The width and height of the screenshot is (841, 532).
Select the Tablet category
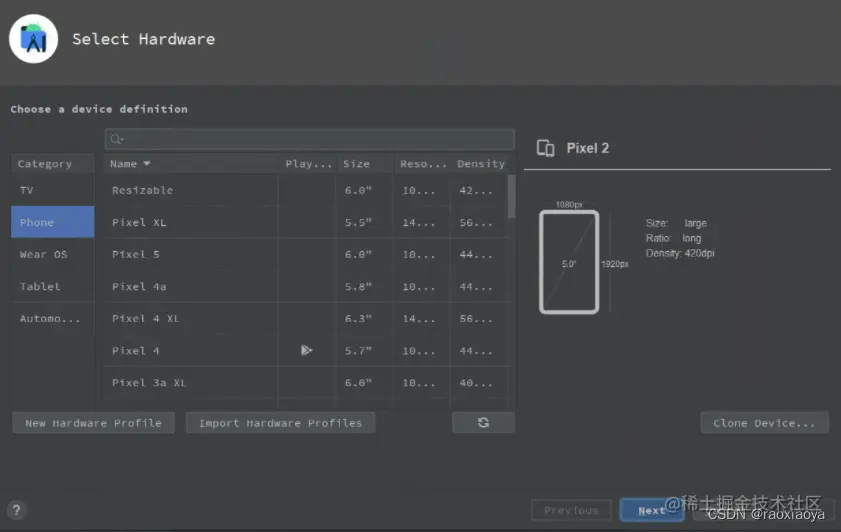click(x=53, y=286)
